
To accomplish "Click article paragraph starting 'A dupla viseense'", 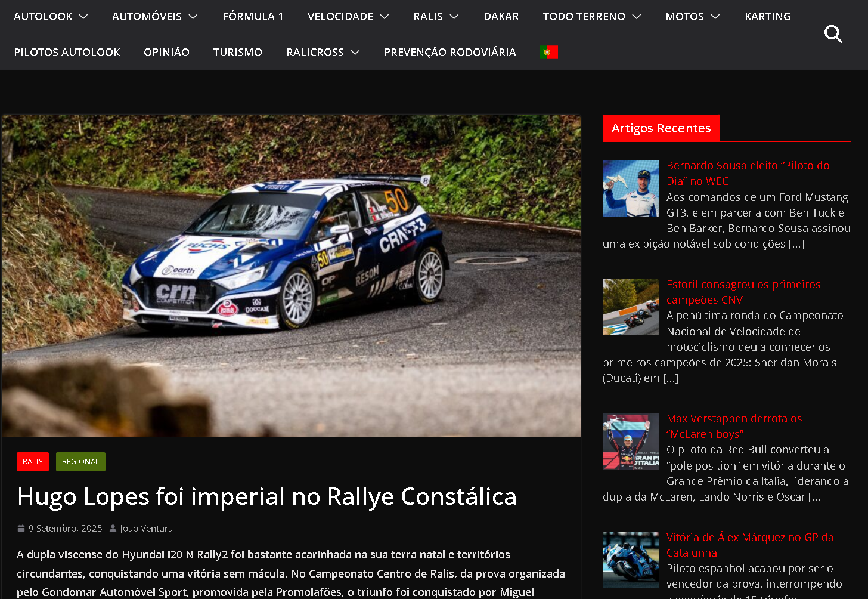I will click(x=291, y=573).
